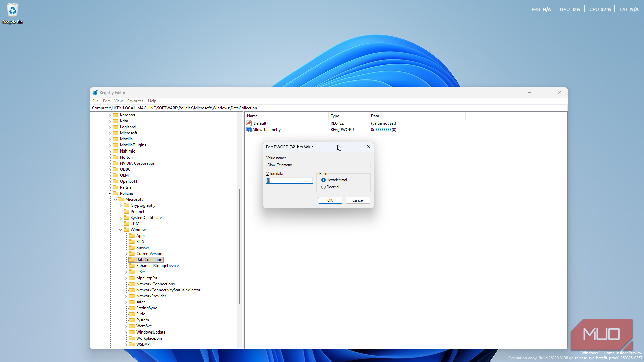Close the Edit DWORD dialog with X
Image resolution: width=644 pixels, height=362 pixels.
point(368,147)
